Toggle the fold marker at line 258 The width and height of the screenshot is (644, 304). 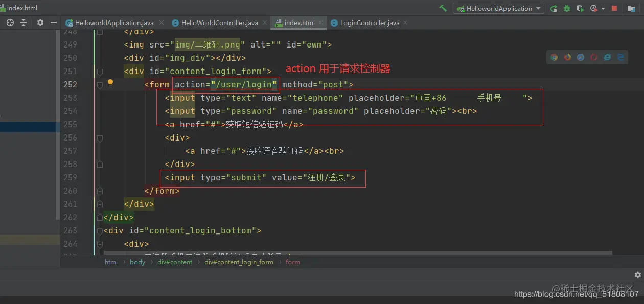[x=100, y=165]
